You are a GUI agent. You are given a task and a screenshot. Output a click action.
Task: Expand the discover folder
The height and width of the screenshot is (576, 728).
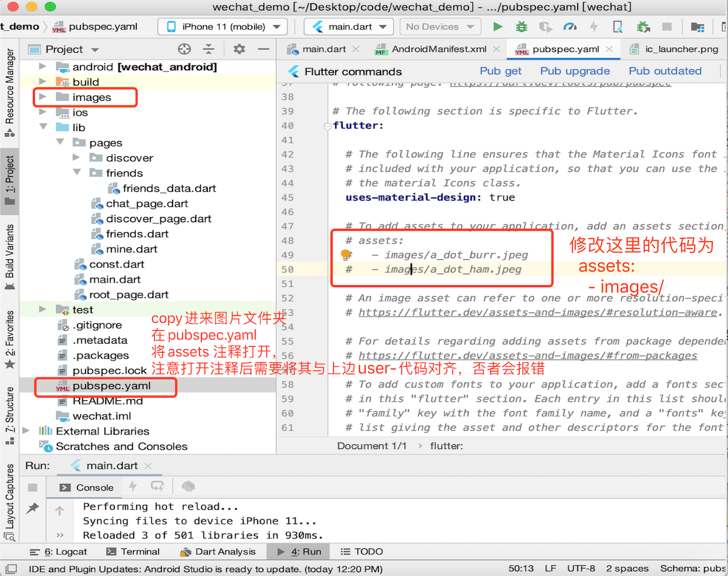point(76,158)
